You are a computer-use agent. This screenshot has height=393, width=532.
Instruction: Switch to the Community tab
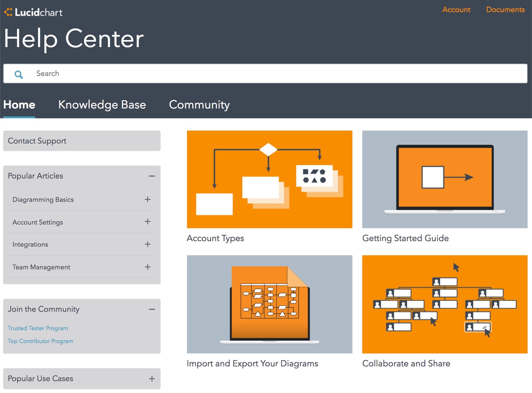pos(199,105)
